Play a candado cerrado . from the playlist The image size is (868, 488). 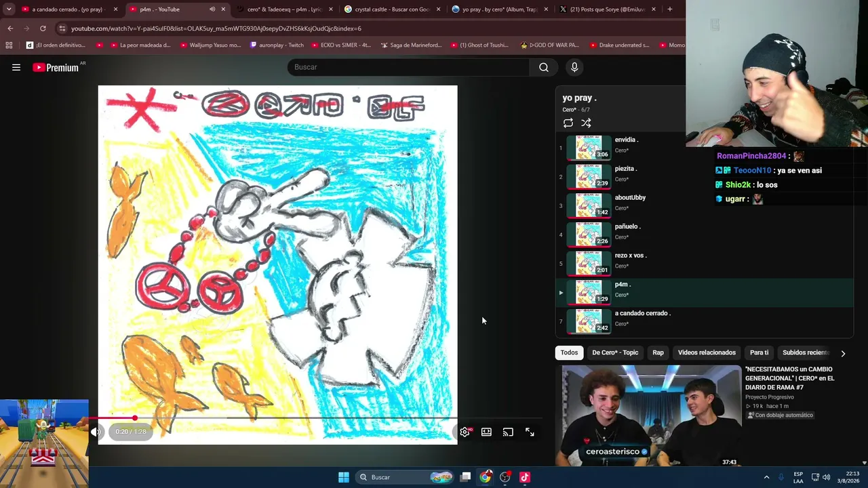coord(704,321)
